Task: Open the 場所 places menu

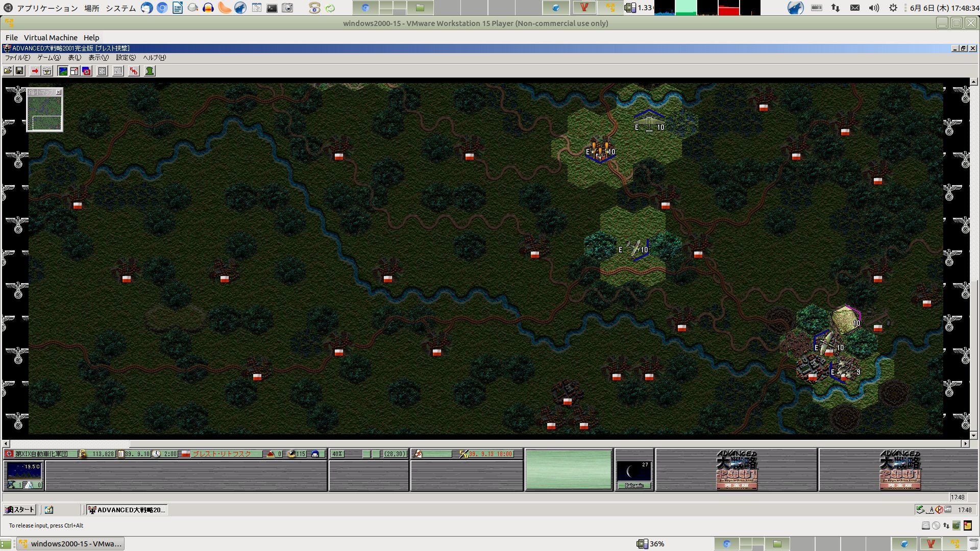Action: [x=92, y=8]
